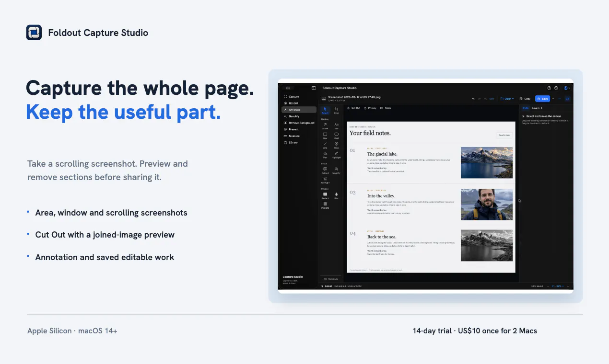This screenshot has width=609, height=364.
Task: Pick the Blur tool
Action: [x=336, y=195]
